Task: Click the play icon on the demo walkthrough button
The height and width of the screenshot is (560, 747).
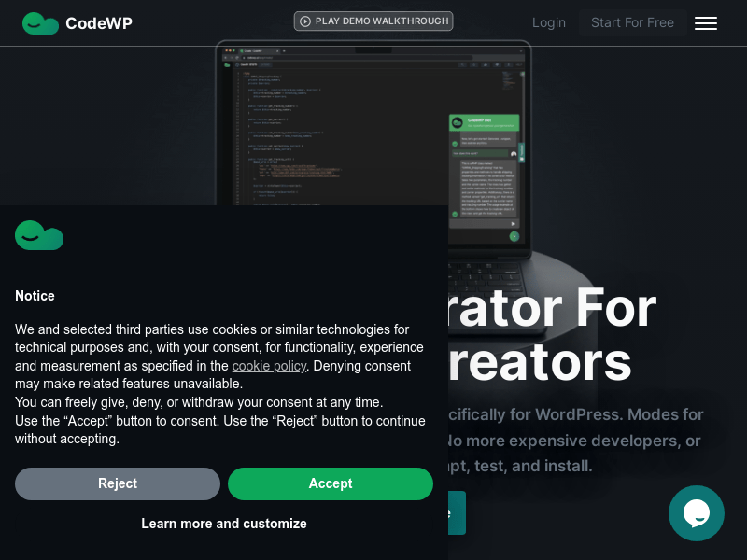Action: 303,21
